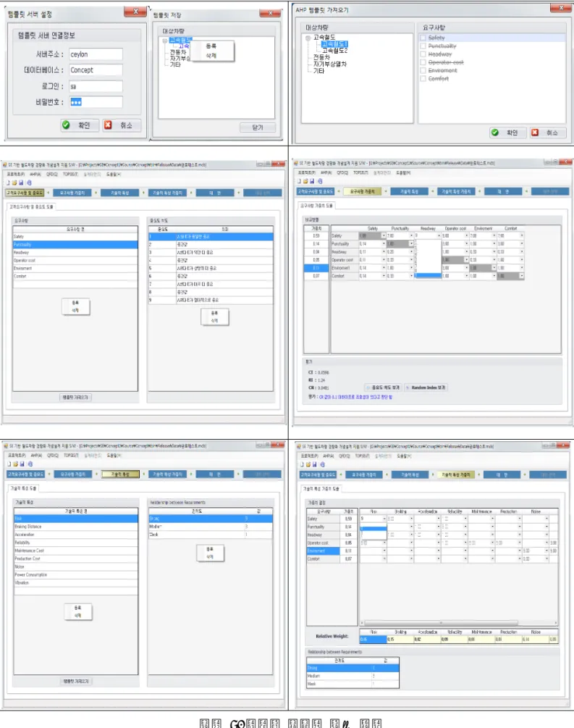Open QFD(Q) menu in 기술적 특성 도출 window

(52, 456)
